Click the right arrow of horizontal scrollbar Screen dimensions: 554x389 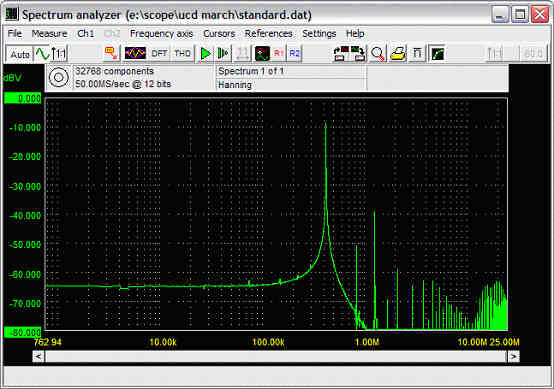coord(513,356)
